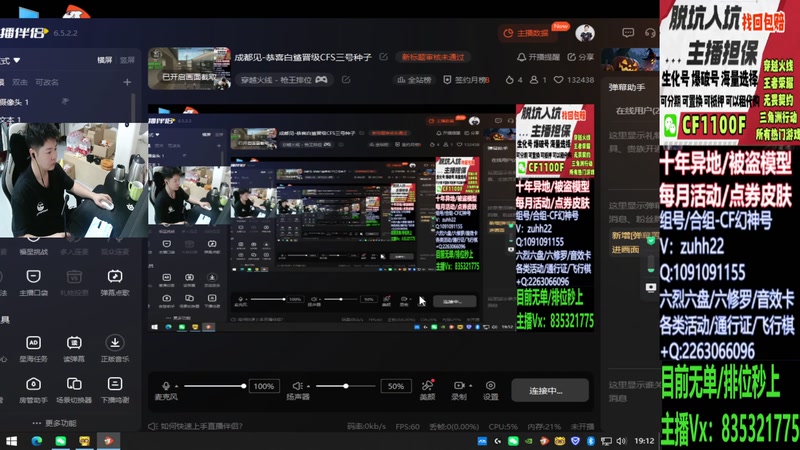Click 开播提醒 notification button
The image size is (800, 450).
coord(538,57)
